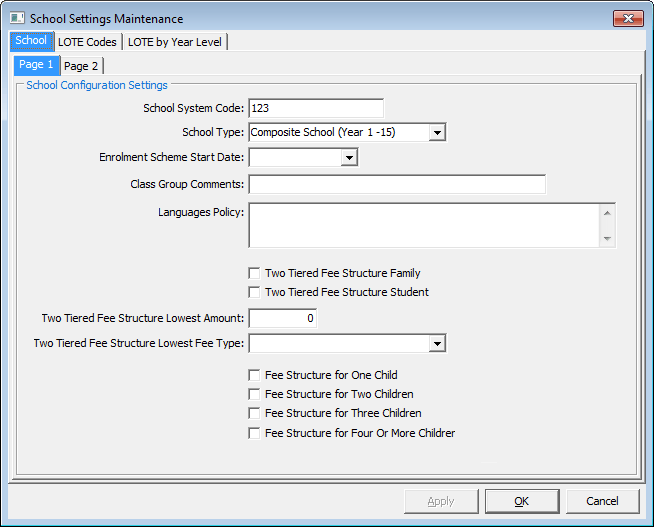Tick Fee Structure for Two Children
Screen dimensions: 654x527
(254, 394)
